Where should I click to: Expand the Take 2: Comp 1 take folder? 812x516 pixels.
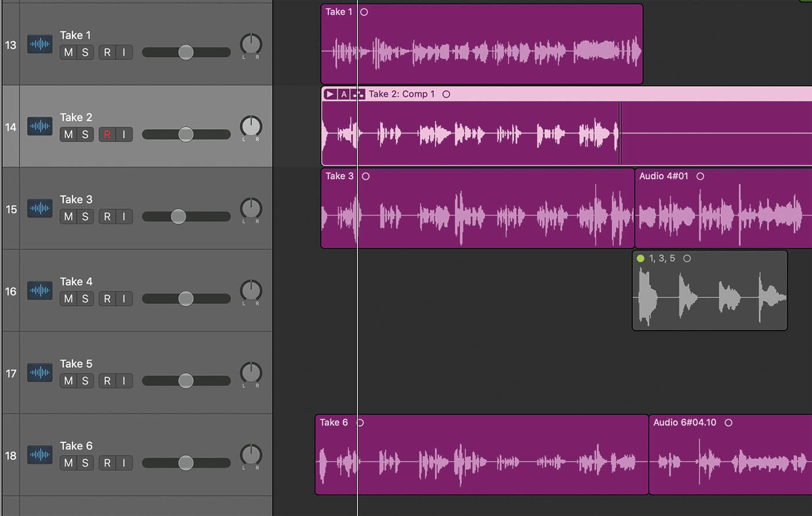(x=330, y=94)
